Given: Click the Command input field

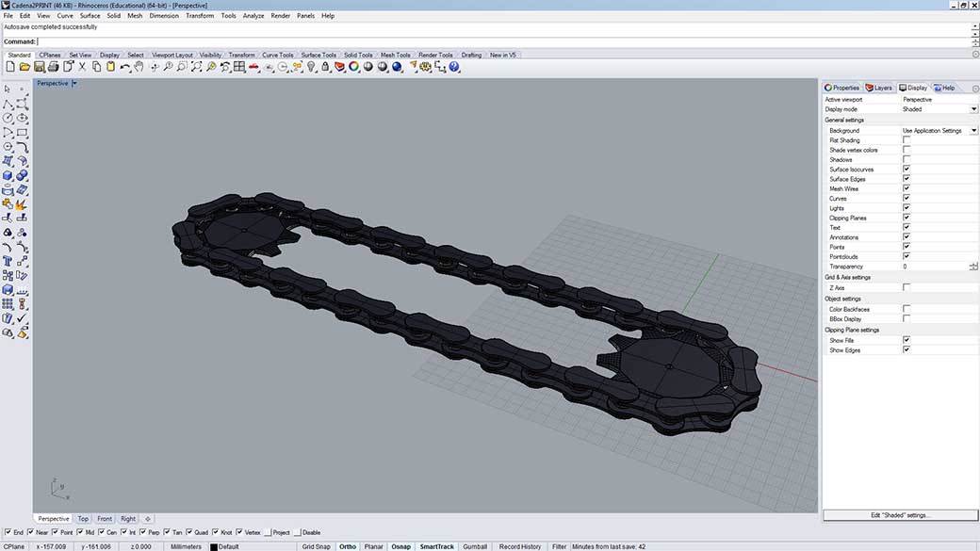Looking at the screenshot, I should (x=503, y=41).
